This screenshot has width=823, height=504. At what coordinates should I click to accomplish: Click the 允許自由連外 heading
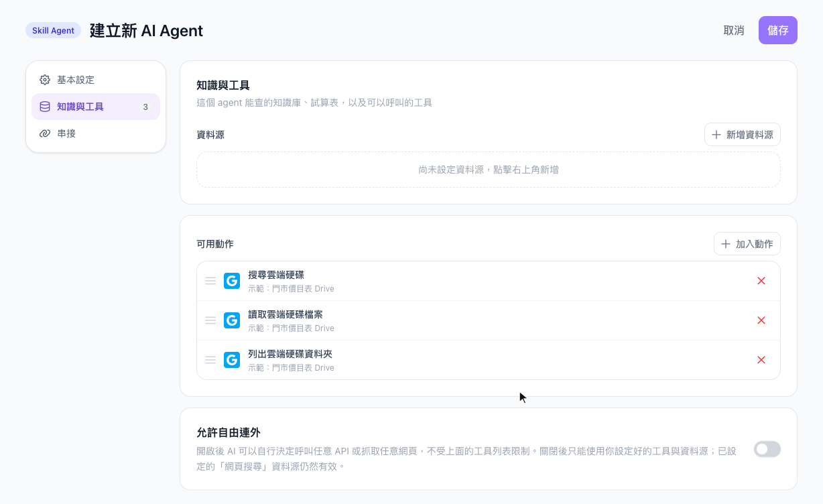tap(229, 432)
